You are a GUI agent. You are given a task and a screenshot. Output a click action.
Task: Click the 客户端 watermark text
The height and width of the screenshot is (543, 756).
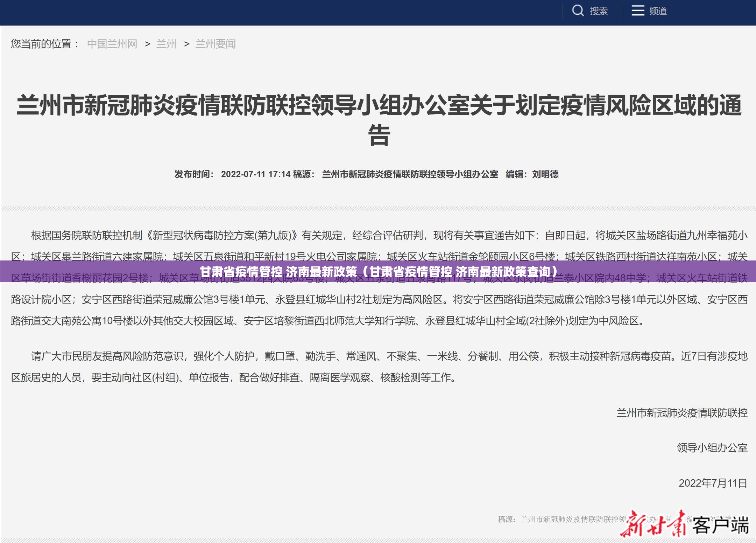pyautogui.click(x=720, y=525)
